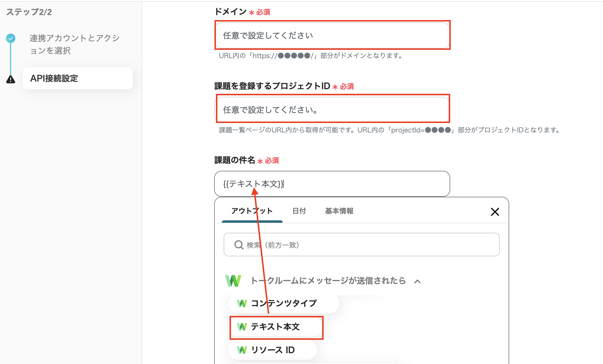Viewport: 603px width, 364px height.
Task: Switch to the アウトプット tab
Action: click(252, 211)
